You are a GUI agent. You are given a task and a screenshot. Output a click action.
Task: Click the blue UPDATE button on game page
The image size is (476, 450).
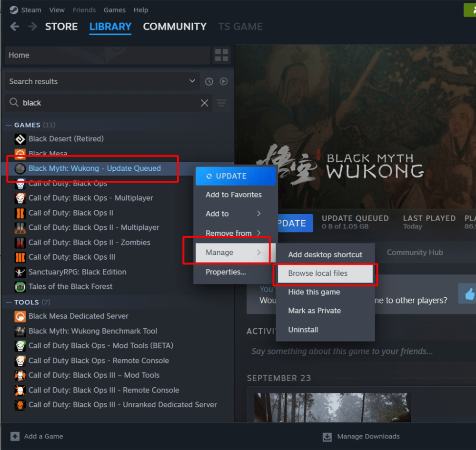(295, 223)
